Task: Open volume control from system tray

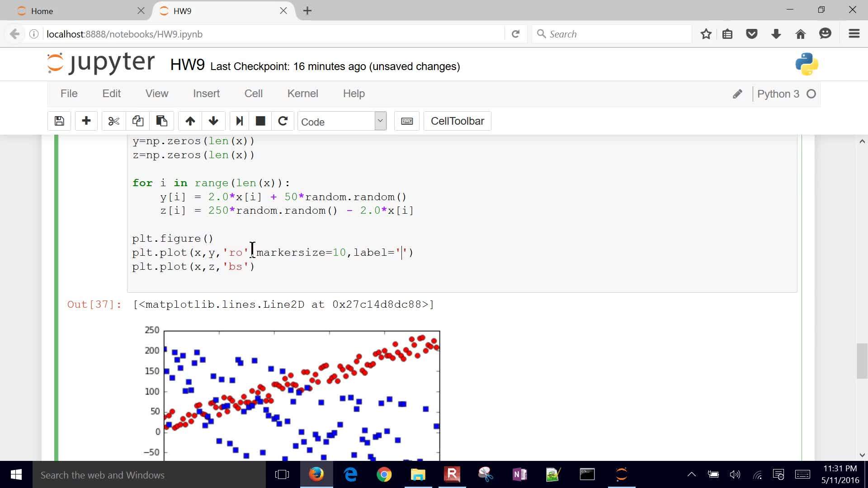Action: tap(735, 474)
